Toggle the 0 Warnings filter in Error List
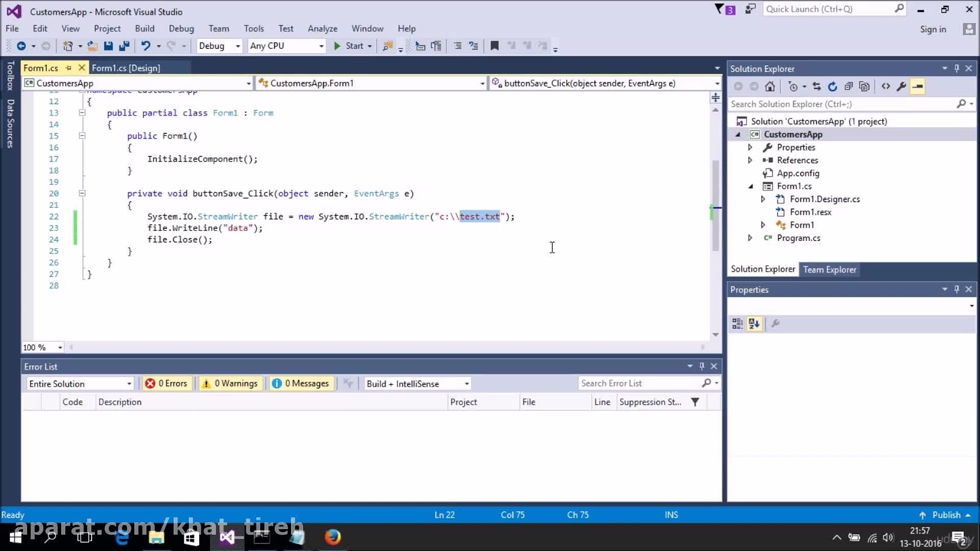The image size is (980, 551). 230,383
